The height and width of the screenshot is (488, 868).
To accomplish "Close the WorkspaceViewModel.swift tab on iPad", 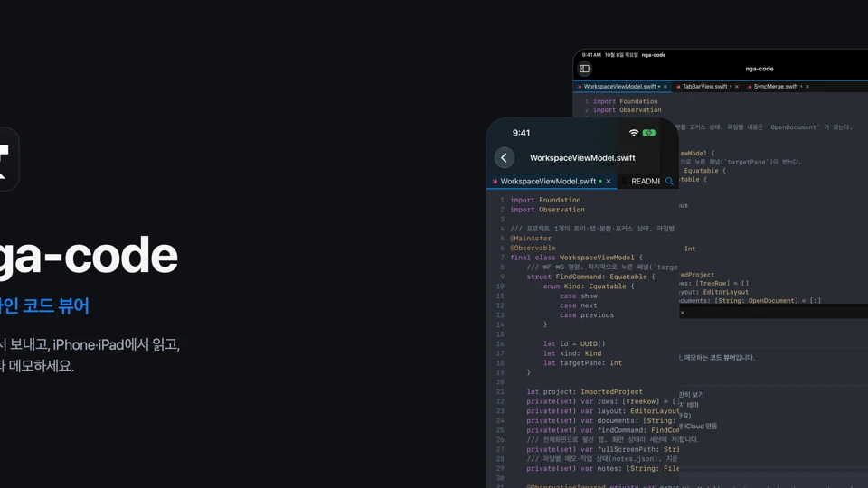I will (665, 87).
